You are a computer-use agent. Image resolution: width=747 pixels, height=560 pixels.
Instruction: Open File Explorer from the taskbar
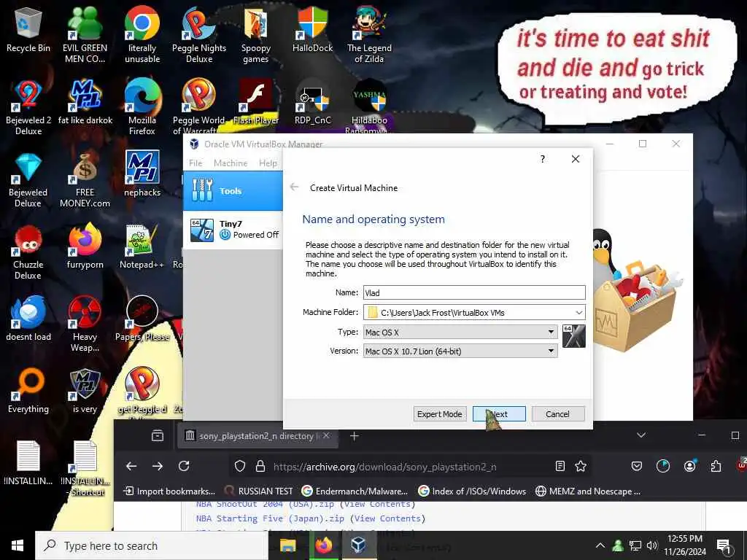tap(287, 545)
